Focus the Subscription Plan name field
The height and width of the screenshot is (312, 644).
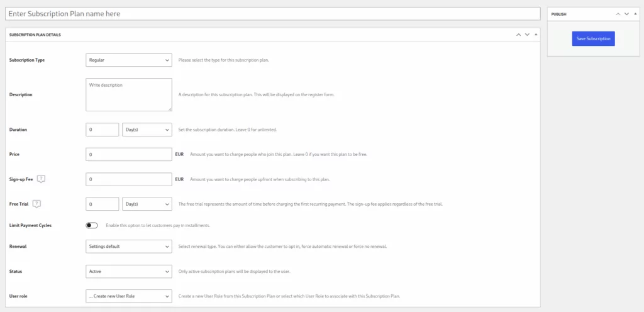point(273,14)
